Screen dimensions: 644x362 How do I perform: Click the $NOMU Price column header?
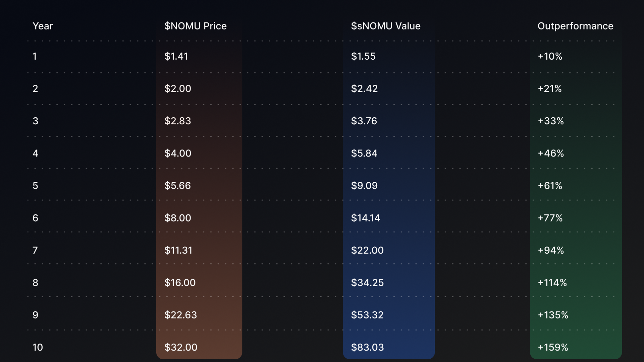pos(195,26)
